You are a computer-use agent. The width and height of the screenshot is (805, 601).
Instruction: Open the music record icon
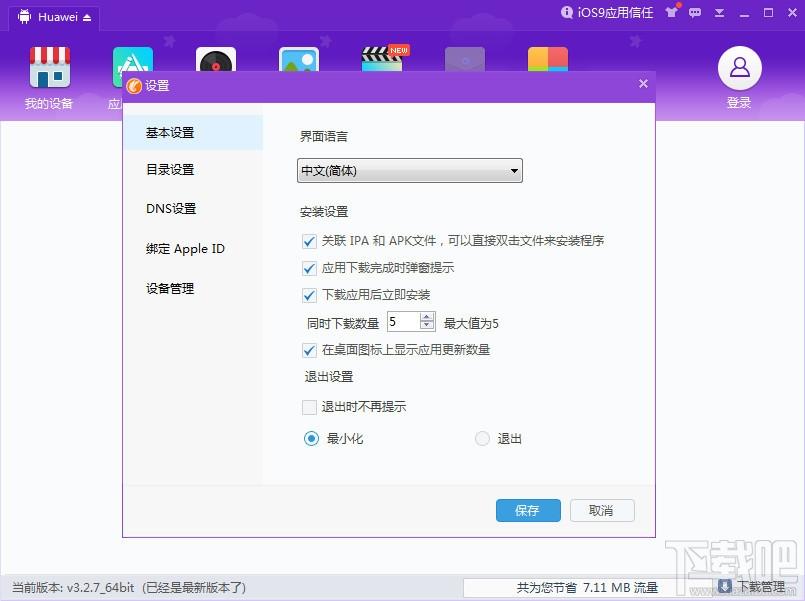point(216,60)
